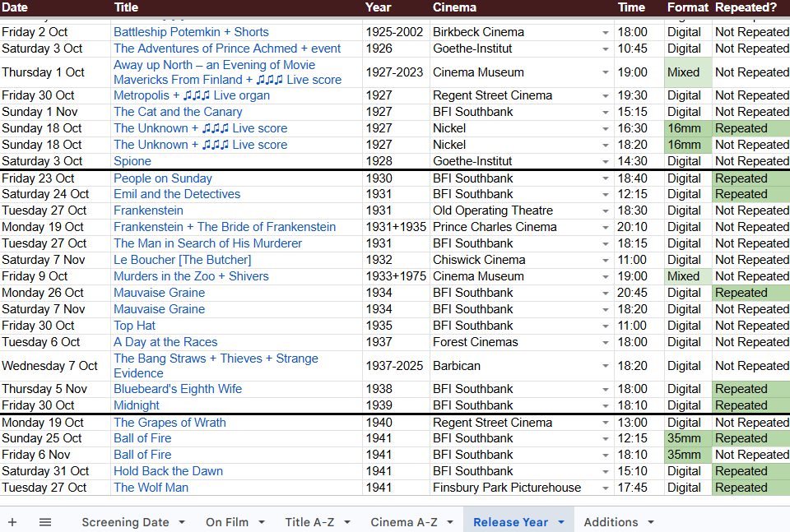The image size is (790, 532).
Task: Select the Time column header
Action: tap(632, 7)
